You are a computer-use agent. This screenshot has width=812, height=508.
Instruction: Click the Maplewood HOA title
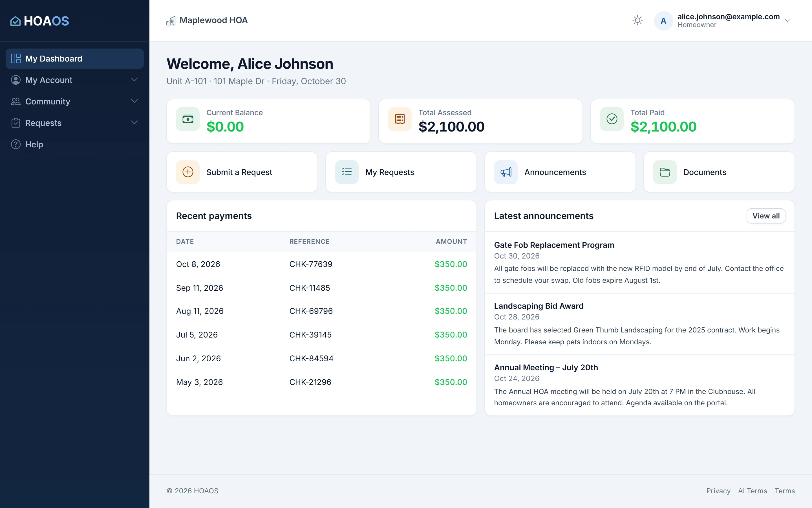214,21
